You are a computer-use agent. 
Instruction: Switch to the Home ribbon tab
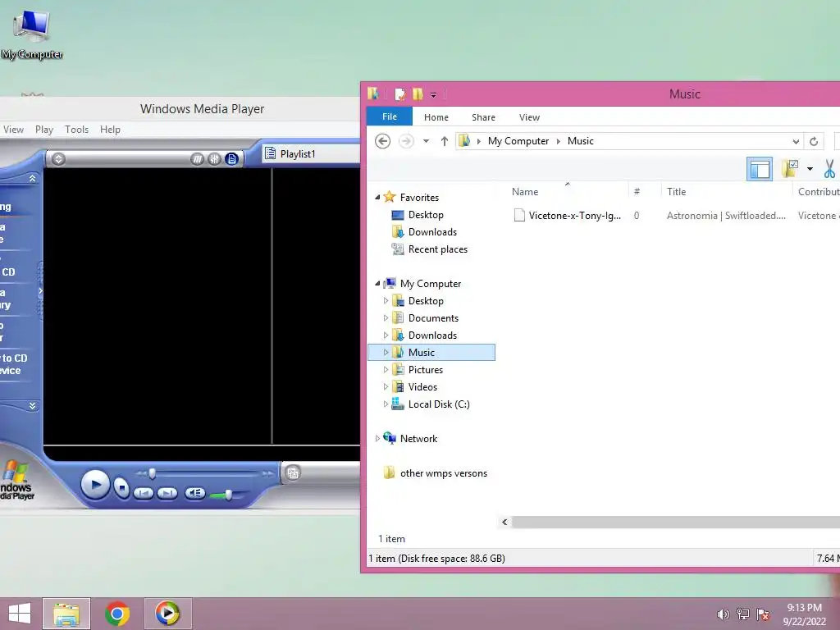436,117
